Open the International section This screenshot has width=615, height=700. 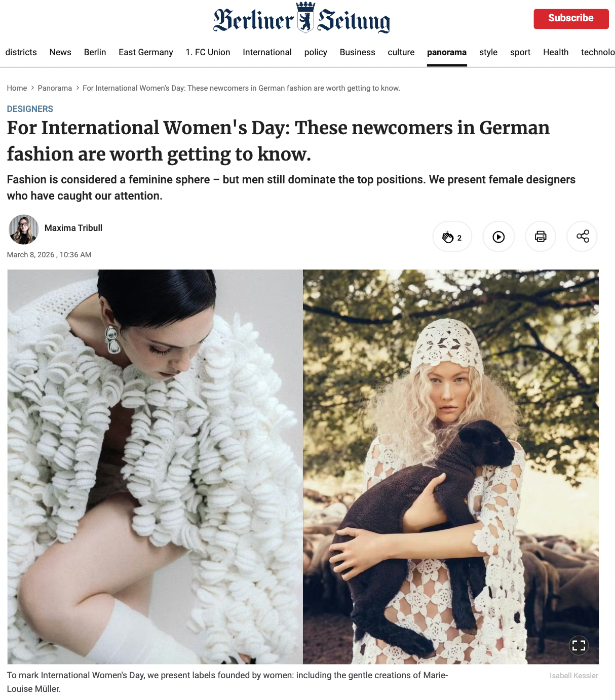coord(267,52)
